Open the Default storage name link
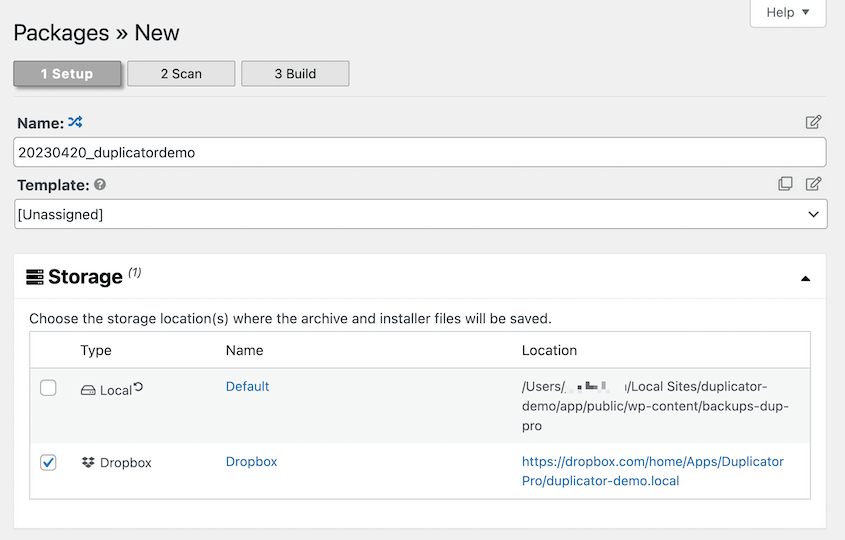 click(x=247, y=386)
